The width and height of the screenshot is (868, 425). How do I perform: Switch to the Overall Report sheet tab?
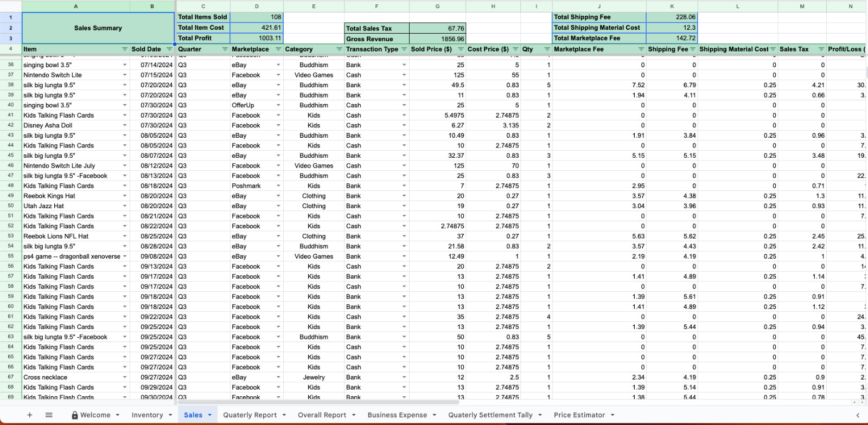322,415
